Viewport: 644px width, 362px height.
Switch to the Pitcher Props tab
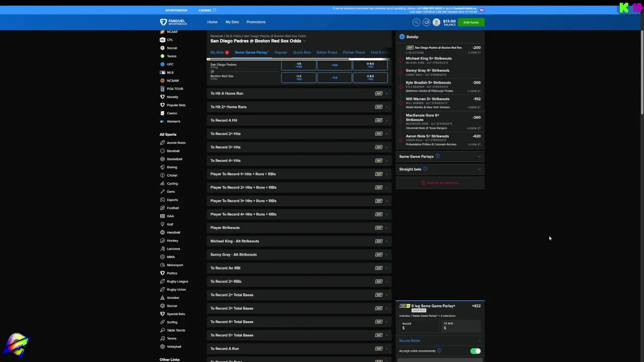(x=354, y=52)
